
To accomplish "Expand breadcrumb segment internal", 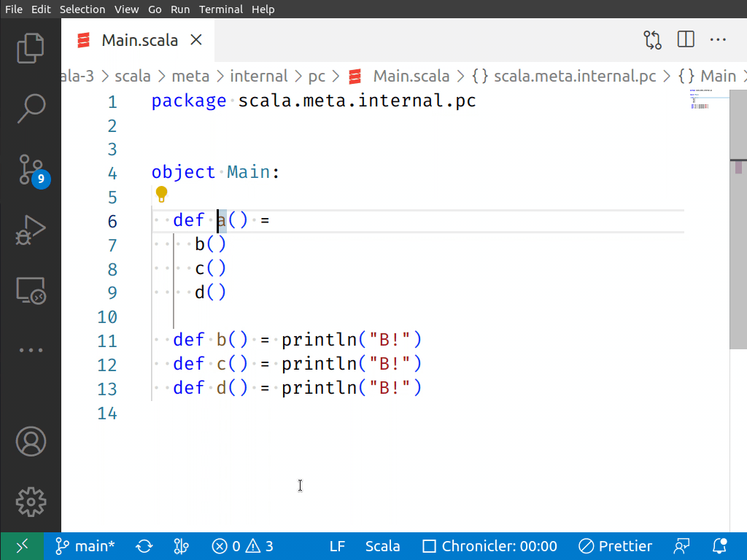I will tap(259, 76).
